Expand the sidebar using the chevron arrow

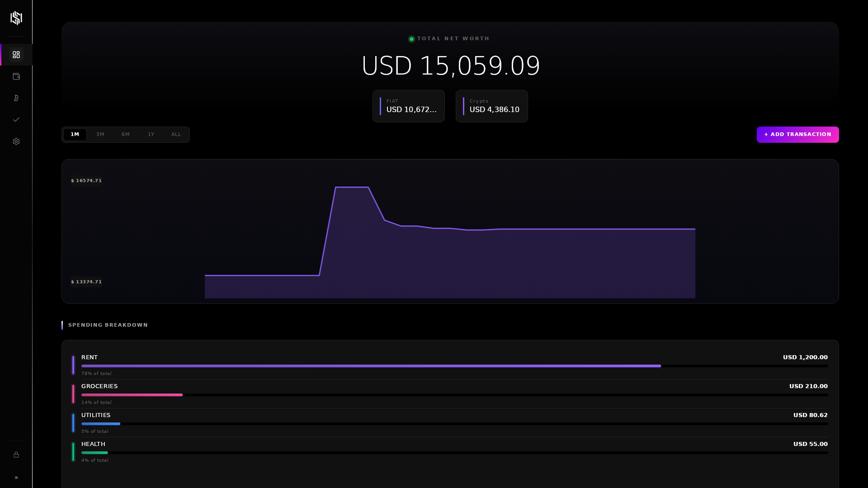coord(16,478)
